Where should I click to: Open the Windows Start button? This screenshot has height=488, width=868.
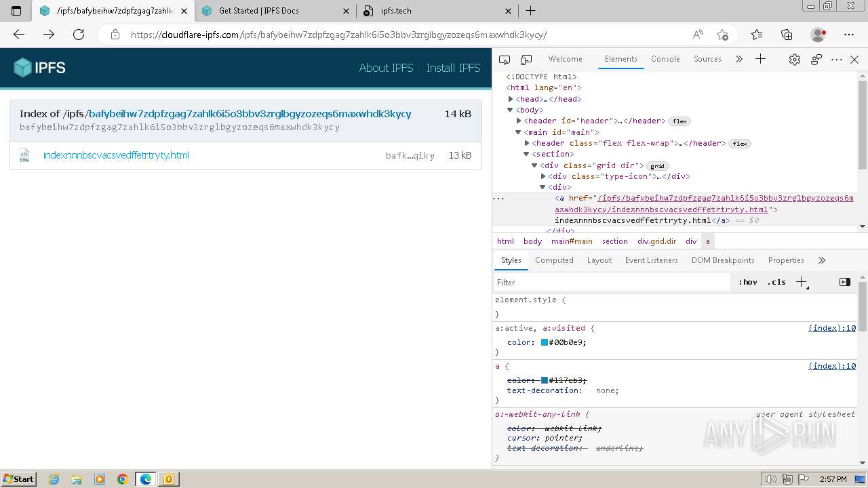pos(18,479)
